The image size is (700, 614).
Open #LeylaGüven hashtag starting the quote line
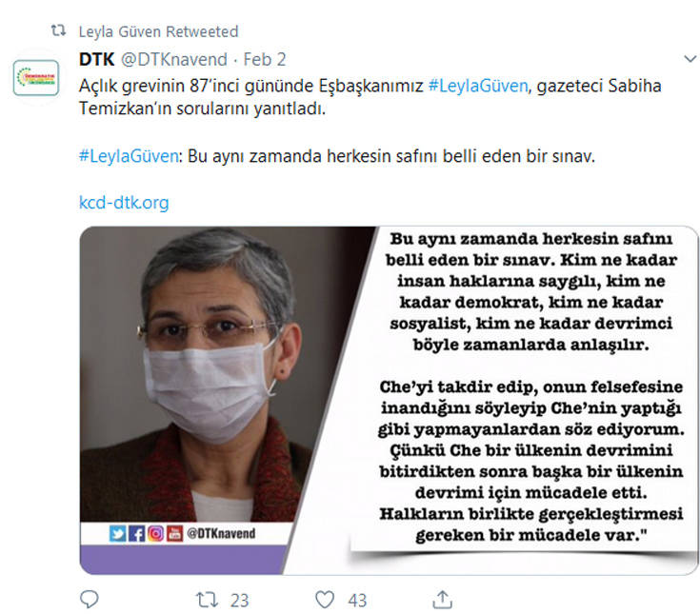pyautogui.click(x=129, y=157)
